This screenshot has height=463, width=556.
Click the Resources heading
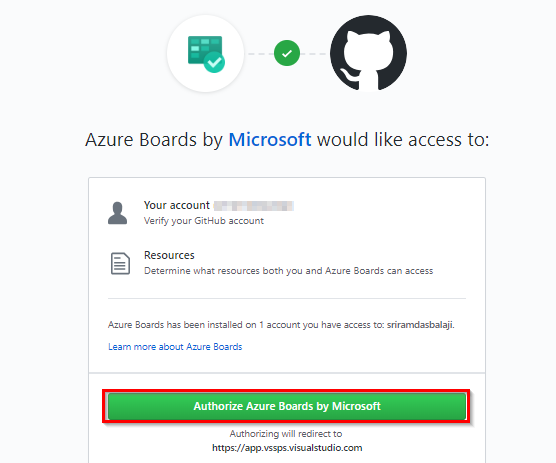pyautogui.click(x=169, y=255)
